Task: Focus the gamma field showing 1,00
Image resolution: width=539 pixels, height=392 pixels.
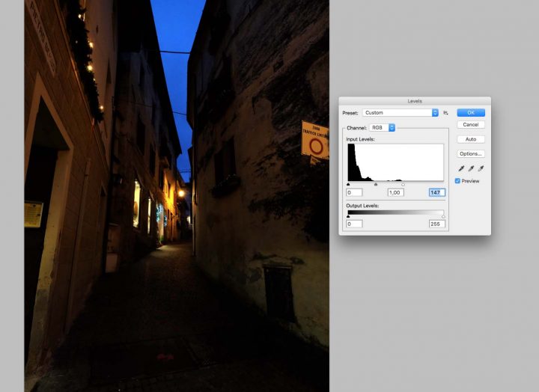Action: (x=396, y=192)
